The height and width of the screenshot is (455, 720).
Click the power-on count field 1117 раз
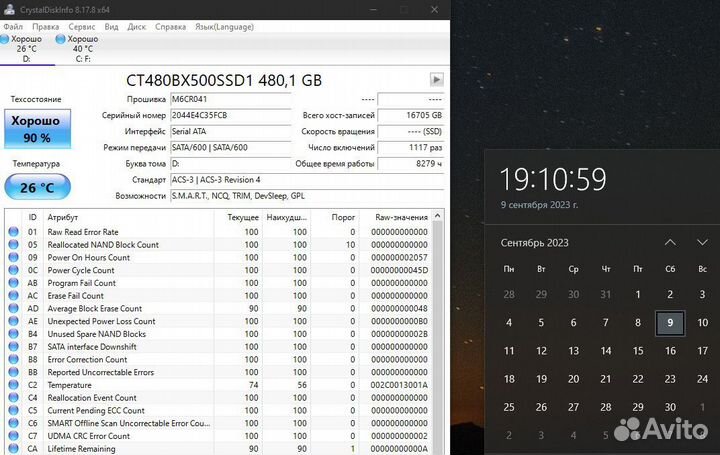pos(411,147)
